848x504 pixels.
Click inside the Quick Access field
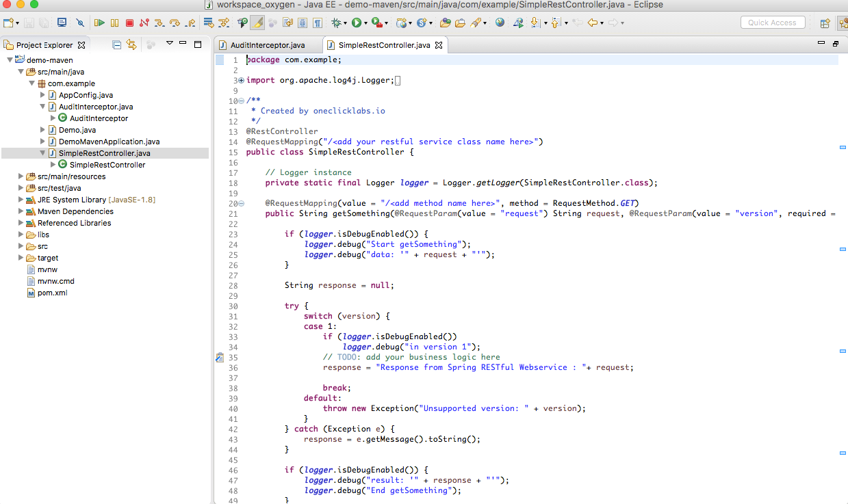772,22
